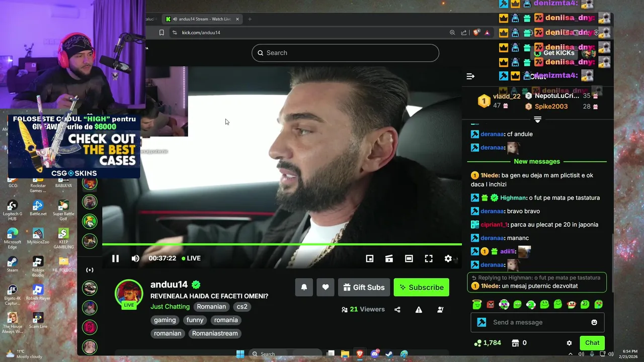Click the Send a message field

pyautogui.click(x=537, y=322)
